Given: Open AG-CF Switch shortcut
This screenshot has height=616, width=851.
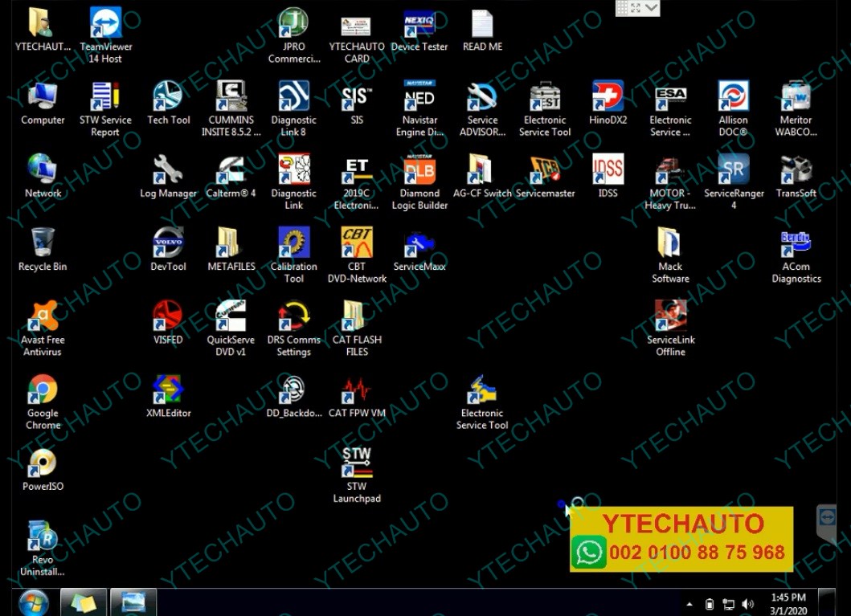Looking at the screenshot, I should tap(482, 177).
